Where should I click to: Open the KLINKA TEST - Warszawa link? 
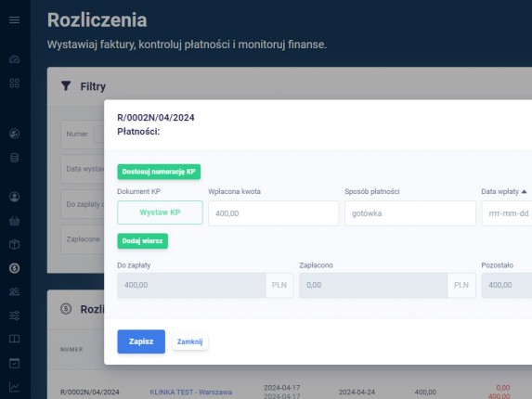coord(191,393)
